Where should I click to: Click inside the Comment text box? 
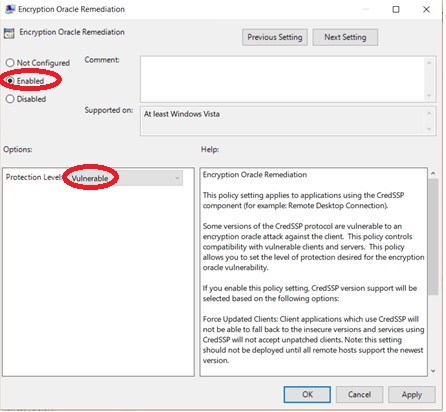[x=283, y=79]
